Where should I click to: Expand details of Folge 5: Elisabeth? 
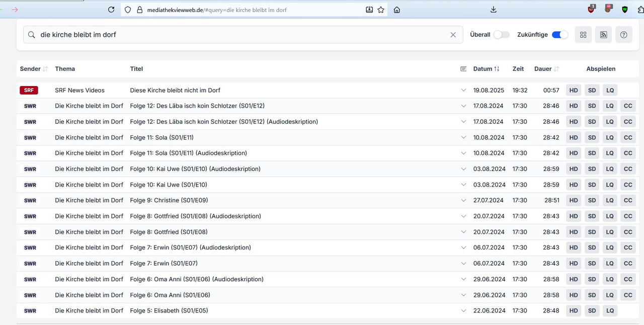pos(463,311)
